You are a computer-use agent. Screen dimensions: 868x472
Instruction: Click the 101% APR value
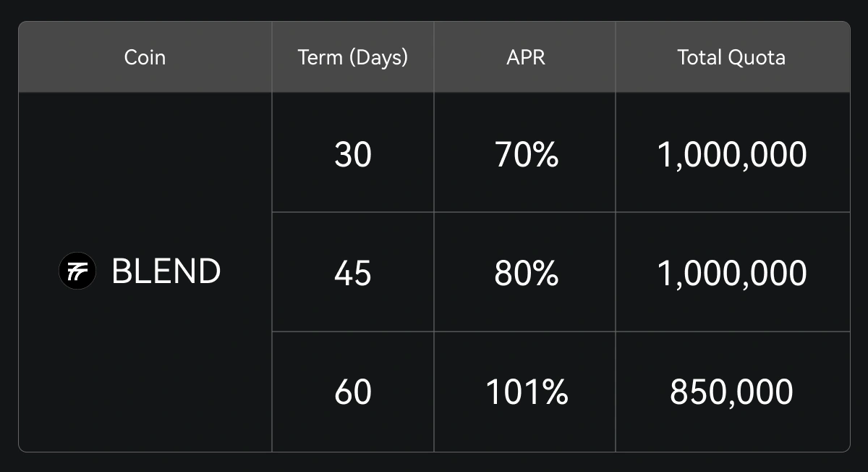[x=526, y=392]
